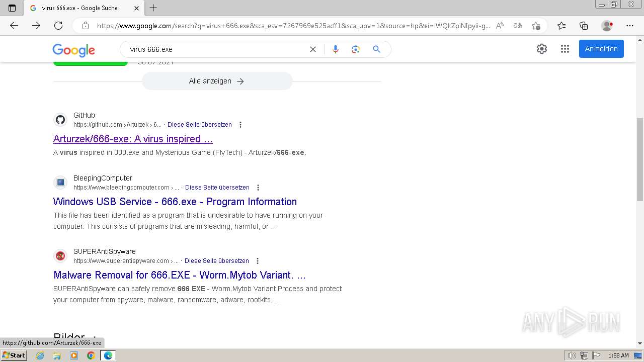Viewport: 644px width, 362px height.
Task: Launch Chrome from taskbar
Action: coord(91,355)
